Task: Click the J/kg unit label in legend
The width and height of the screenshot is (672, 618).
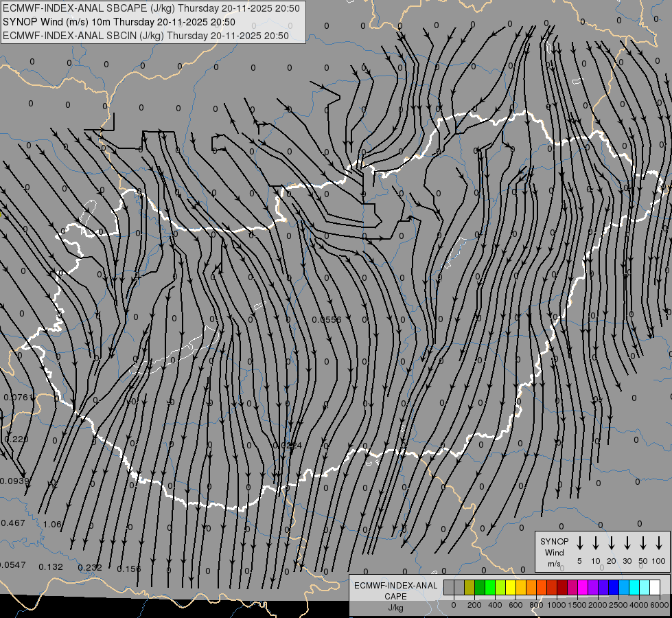Action: tap(395, 608)
